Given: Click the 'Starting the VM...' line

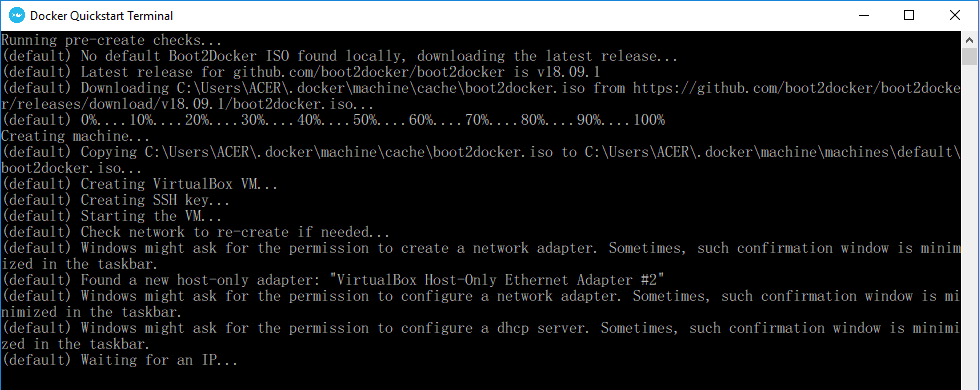Looking at the screenshot, I should coord(112,217).
